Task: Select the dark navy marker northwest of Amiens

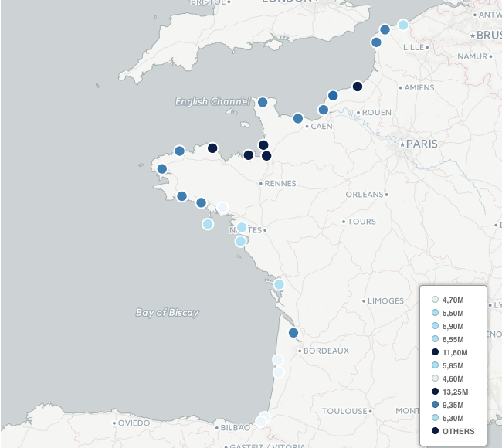Action: pyautogui.click(x=358, y=87)
